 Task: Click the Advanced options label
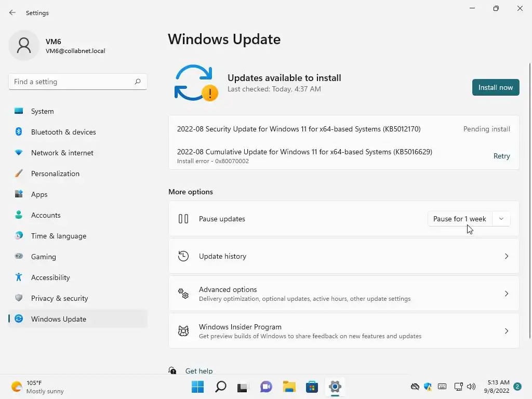[228, 289]
